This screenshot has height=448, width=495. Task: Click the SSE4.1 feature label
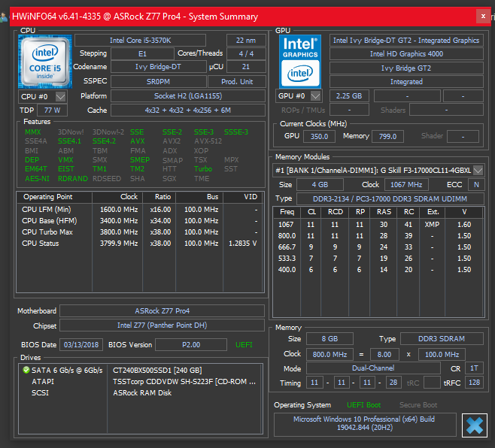coord(69,141)
